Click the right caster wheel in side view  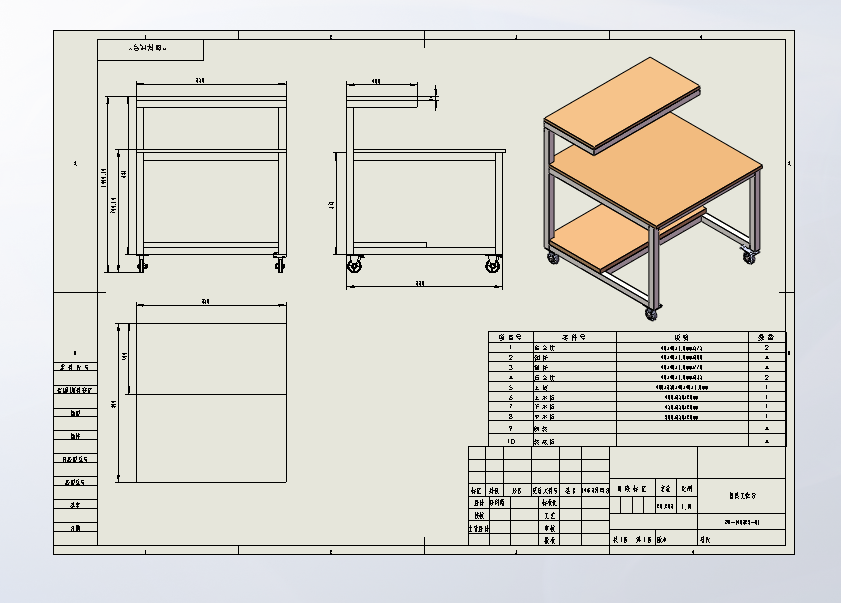(x=493, y=264)
